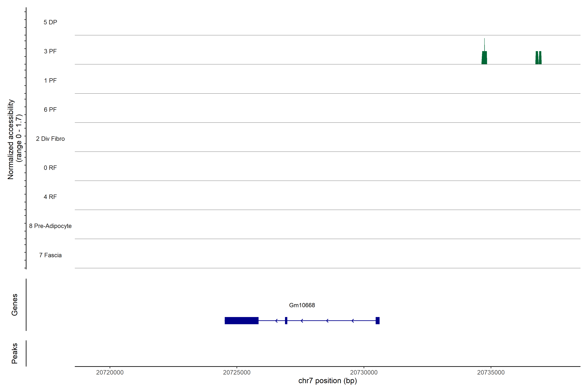
Task: Click the 3 PF track label
Action: (x=50, y=51)
